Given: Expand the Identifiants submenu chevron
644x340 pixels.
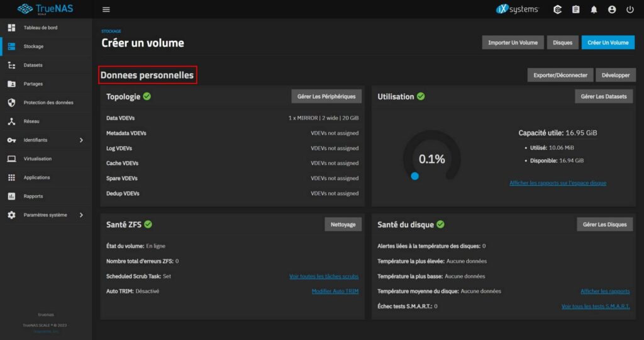Looking at the screenshot, I should [81, 140].
